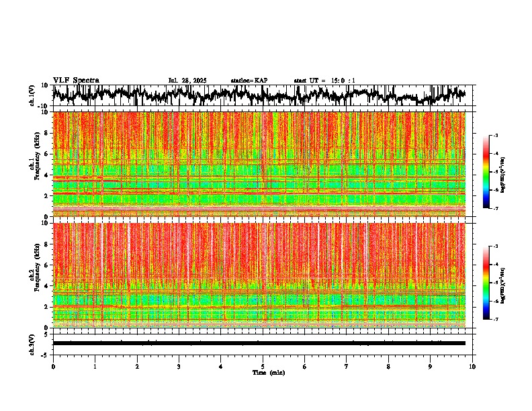This screenshot has width=532, height=411.
Task: Click the ch.3 voltage axis -5 tick label
Action: coord(46,355)
